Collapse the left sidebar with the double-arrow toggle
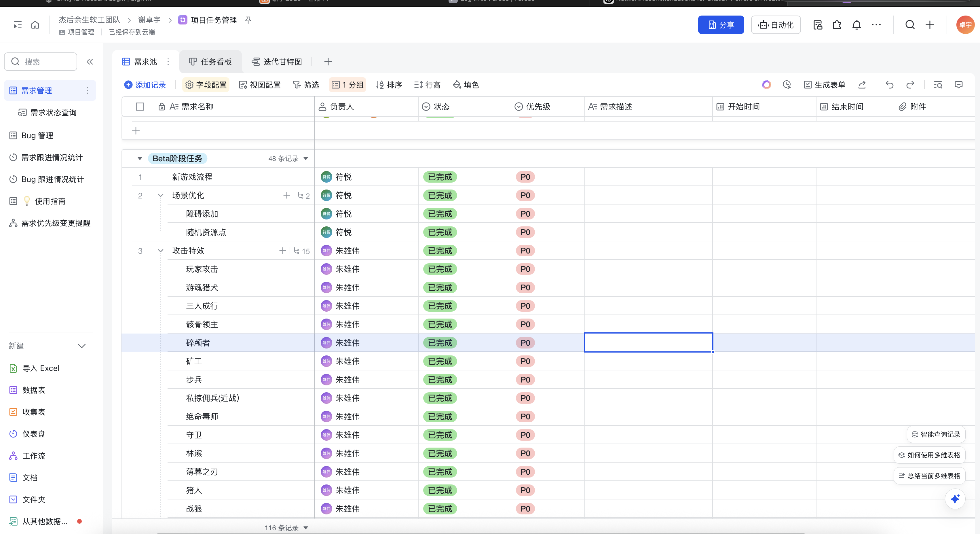This screenshot has width=980, height=534. click(x=90, y=61)
